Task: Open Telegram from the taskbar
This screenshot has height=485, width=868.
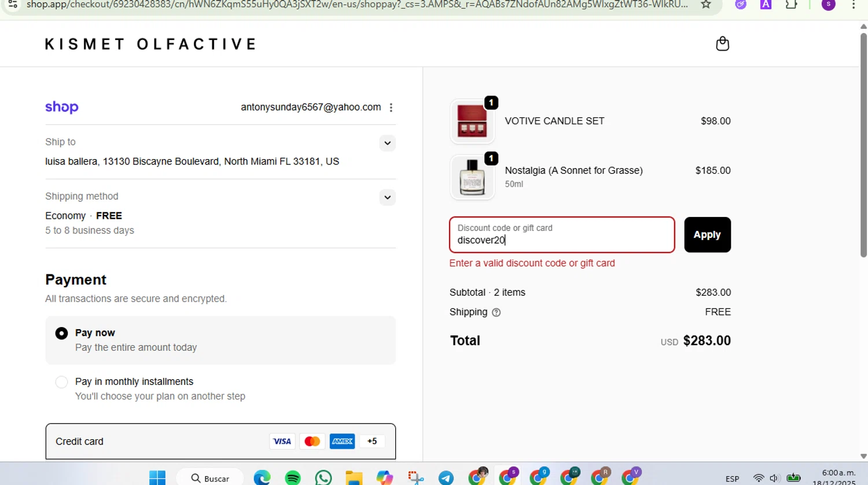Action: click(x=446, y=478)
